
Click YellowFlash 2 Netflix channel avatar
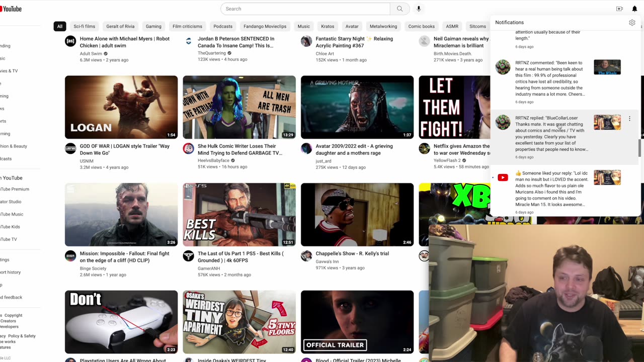click(424, 148)
